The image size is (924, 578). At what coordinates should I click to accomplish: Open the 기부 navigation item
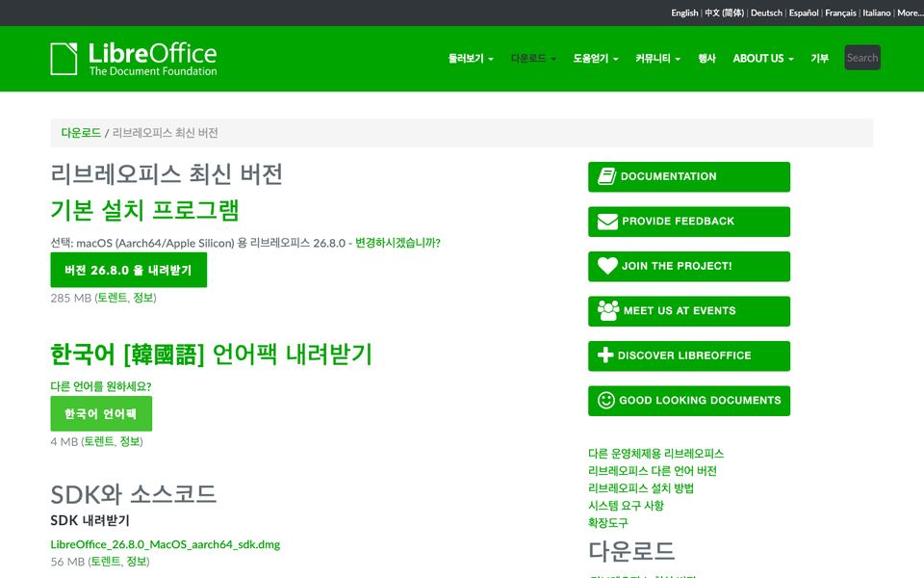819,59
